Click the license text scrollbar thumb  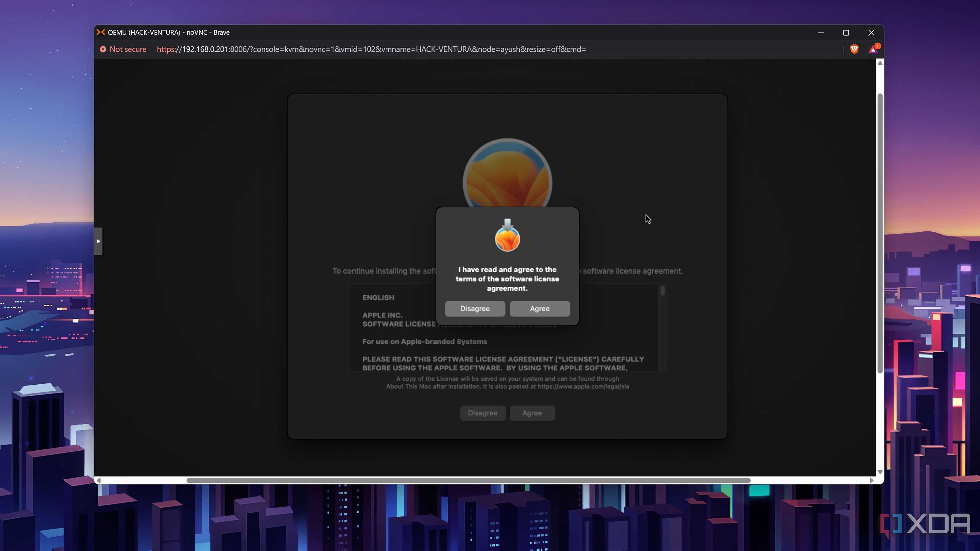pyautogui.click(x=662, y=291)
